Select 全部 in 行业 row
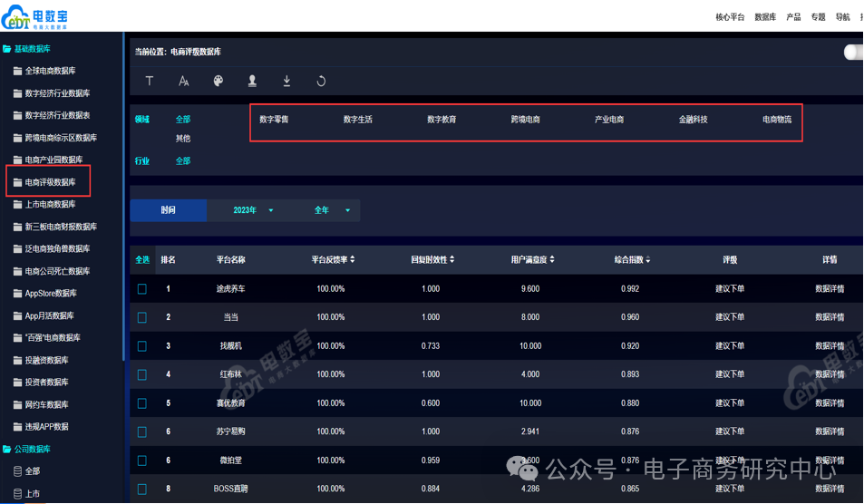The width and height of the screenshot is (864, 504). 183,160
